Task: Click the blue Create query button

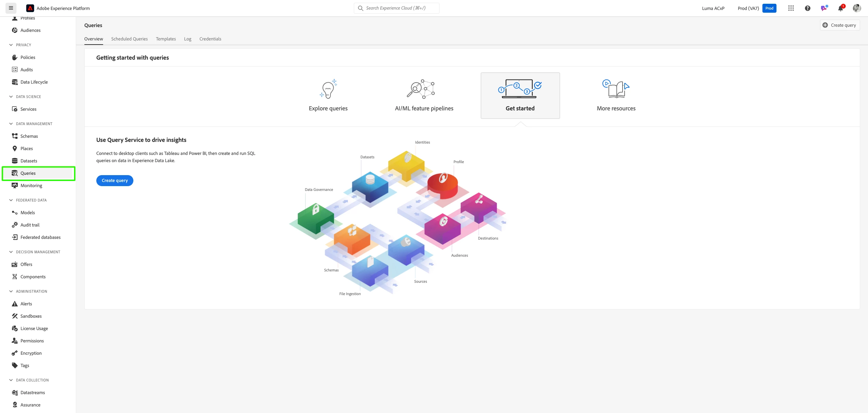Action: (x=114, y=181)
